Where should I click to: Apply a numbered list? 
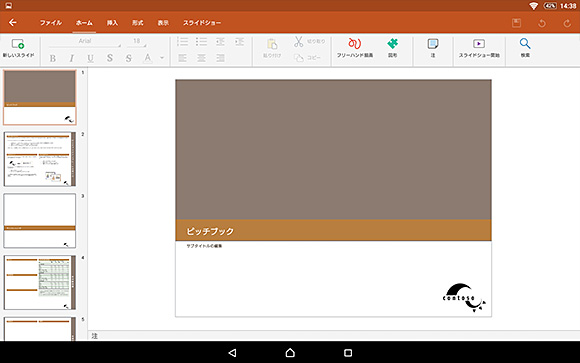point(182,41)
